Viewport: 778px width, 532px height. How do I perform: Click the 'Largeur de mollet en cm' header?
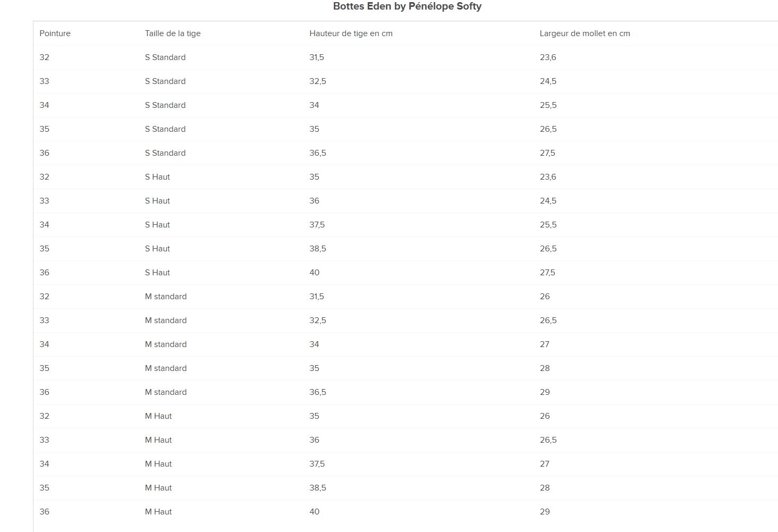click(x=585, y=33)
